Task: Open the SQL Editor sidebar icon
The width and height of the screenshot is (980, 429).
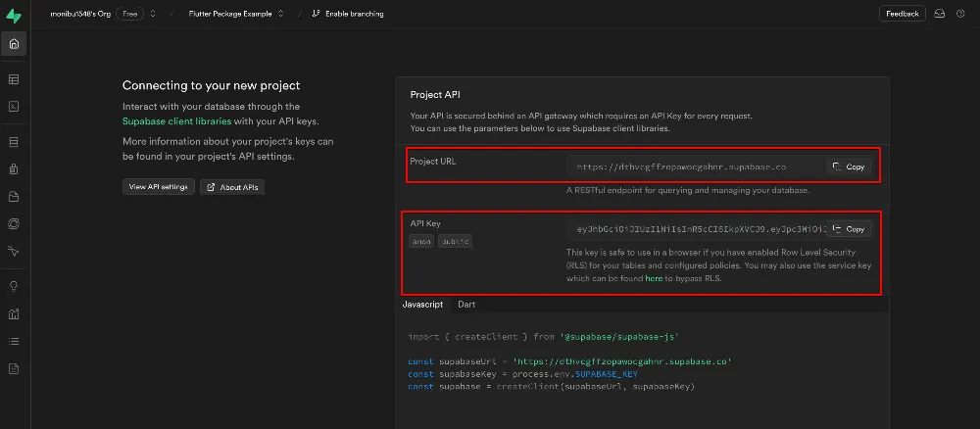Action: [x=14, y=106]
